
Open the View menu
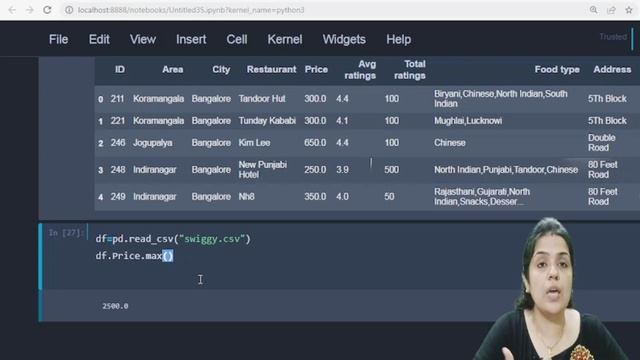click(x=143, y=40)
